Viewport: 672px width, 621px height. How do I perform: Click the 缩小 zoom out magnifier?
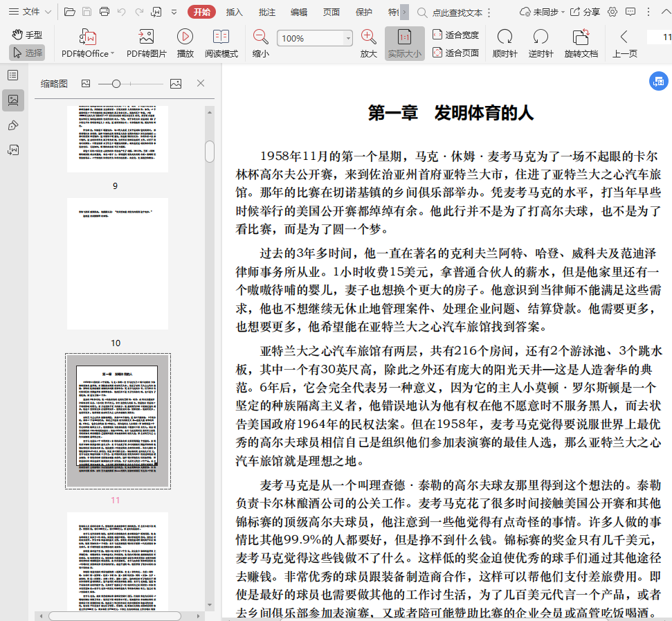pyautogui.click(x=261, y=37)
